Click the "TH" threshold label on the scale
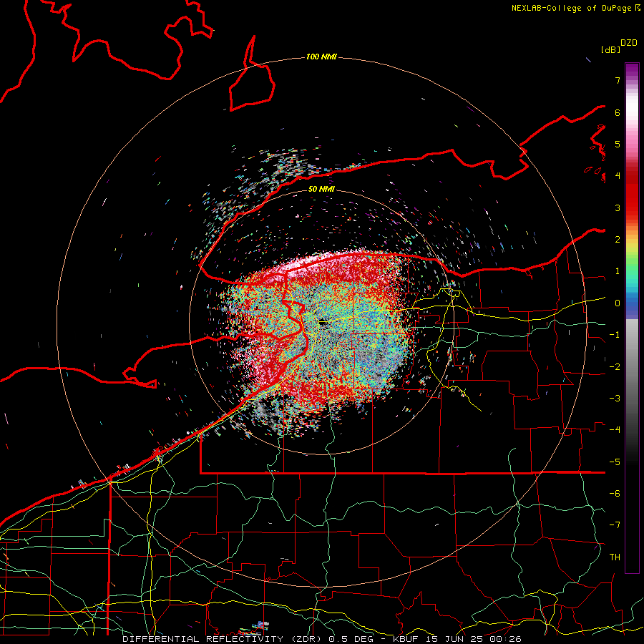The width and height of the screenshot is (644, 644). tap(615, 557)
